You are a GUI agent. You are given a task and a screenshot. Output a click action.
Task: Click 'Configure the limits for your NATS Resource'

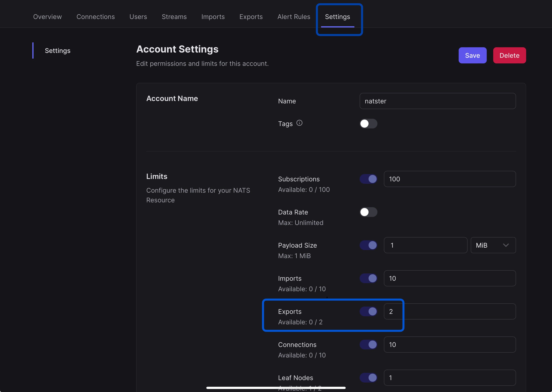pyautogui.click(x=198, y=195)
